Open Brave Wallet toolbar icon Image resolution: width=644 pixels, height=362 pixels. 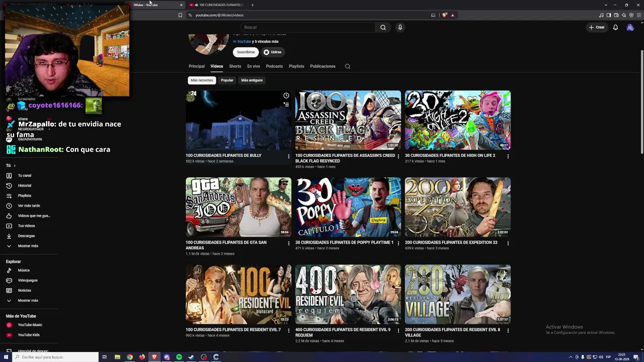pyautogui.click(x=616, y=15)
